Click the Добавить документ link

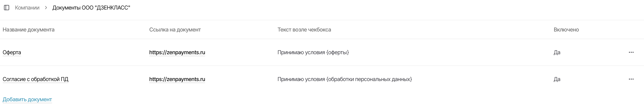click(x=27, y=100)
